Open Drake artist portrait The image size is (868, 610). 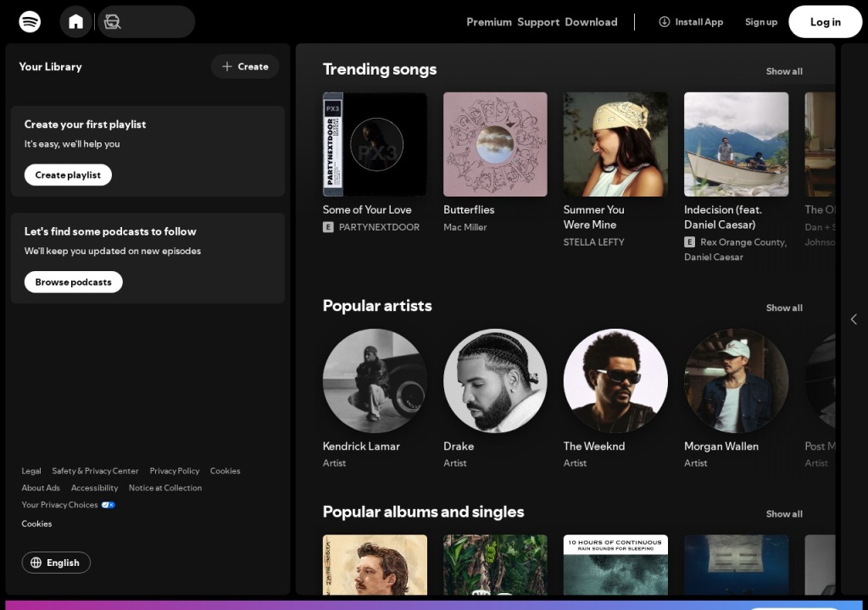tap(495, 381)
